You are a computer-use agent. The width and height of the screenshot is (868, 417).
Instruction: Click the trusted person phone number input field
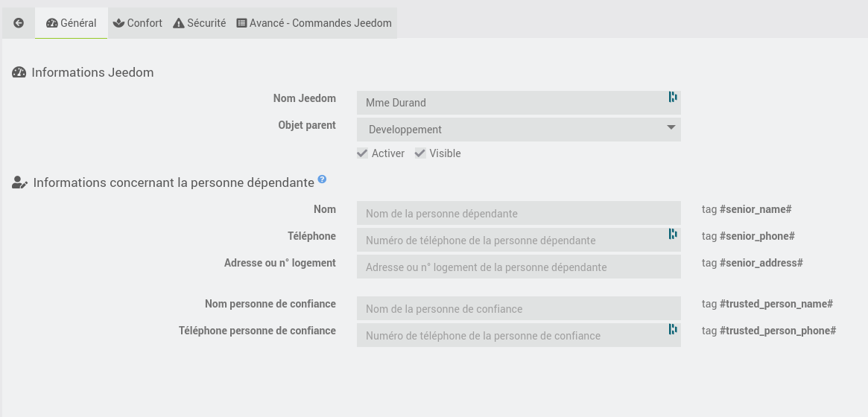click(519, 335)
